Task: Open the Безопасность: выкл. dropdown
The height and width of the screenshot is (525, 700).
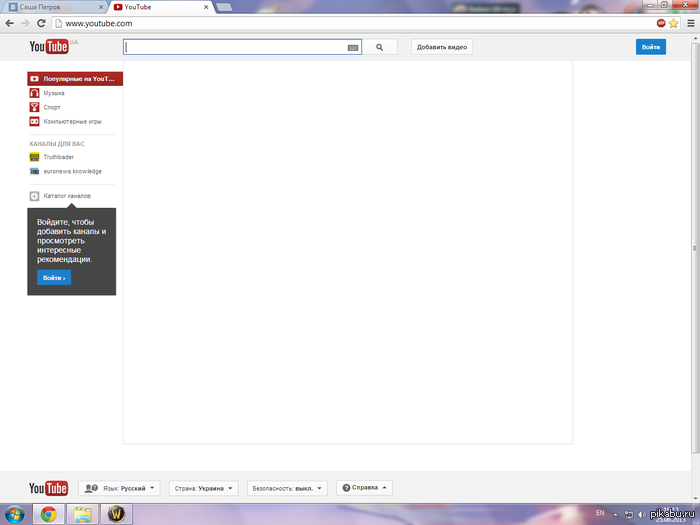Action: pos(287,488)
